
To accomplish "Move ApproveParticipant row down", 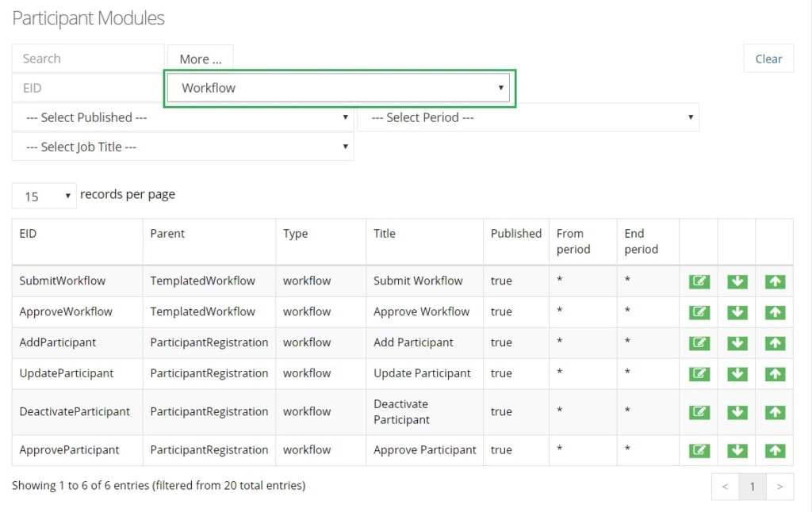I will pos(737,450).
